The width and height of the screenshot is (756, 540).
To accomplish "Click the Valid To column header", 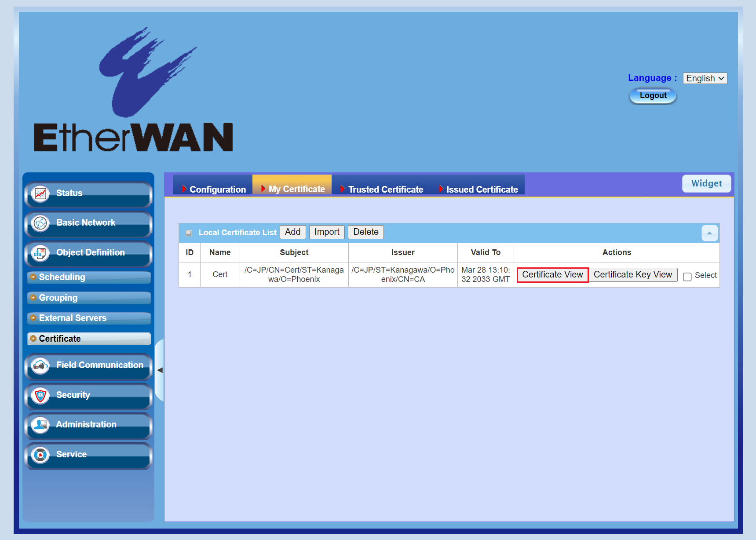I will [x=486, y=252].
